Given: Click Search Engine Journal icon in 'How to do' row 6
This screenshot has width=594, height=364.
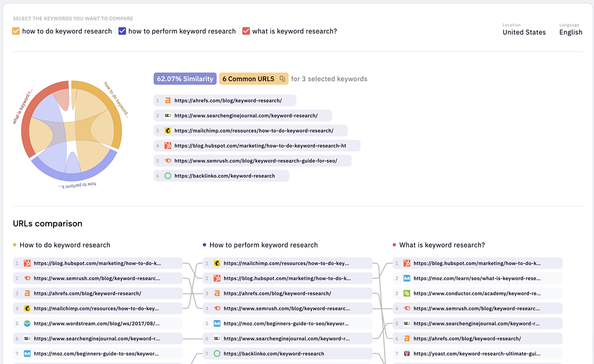Looking at the screenshot, I should pos(27,338).
